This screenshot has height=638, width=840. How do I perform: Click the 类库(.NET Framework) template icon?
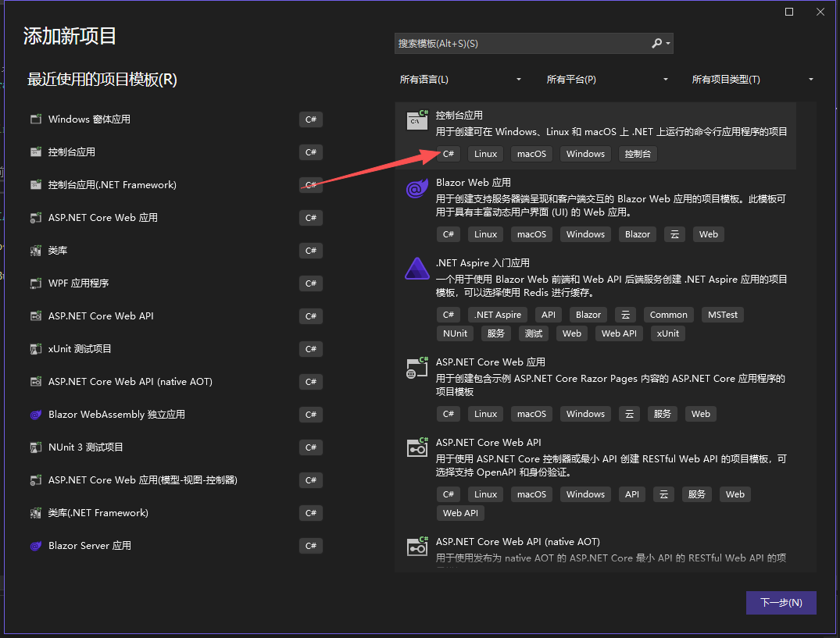[x=36, y=513]
